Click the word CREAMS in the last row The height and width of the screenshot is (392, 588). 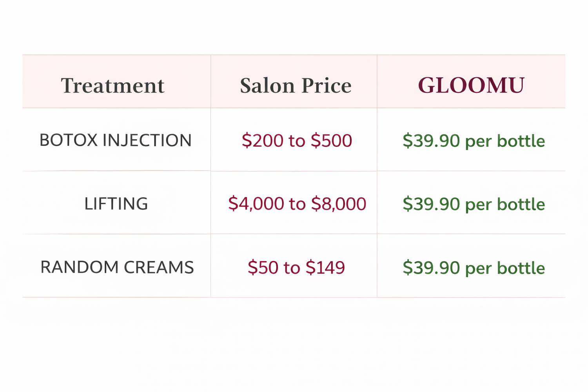(x=159, y=267)
